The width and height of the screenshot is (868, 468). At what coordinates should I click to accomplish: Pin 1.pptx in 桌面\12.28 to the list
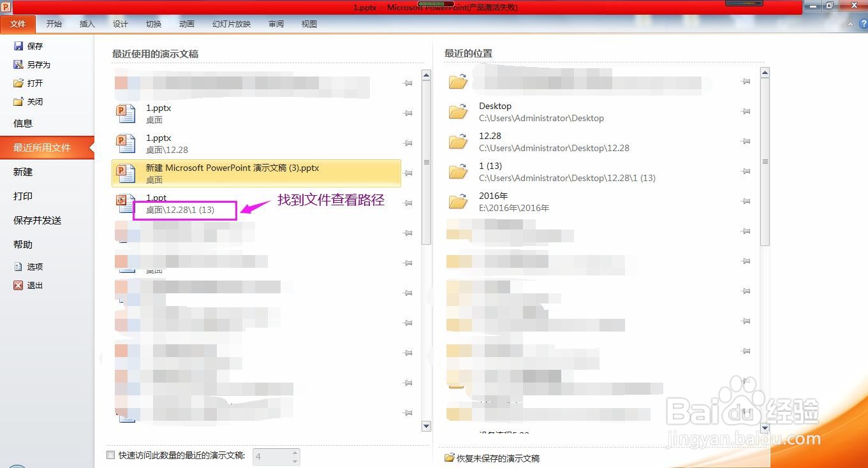pos(408,143)
